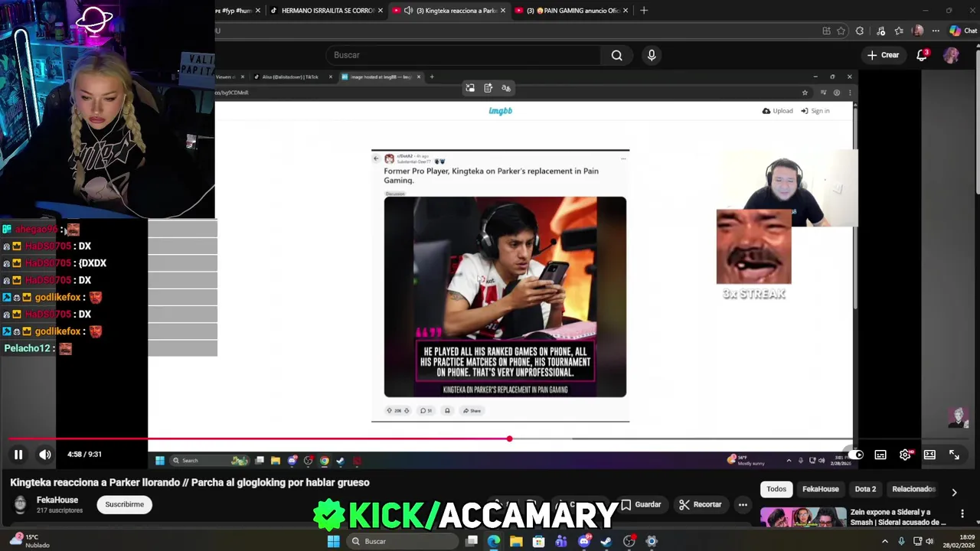Viewport: 980px width, 551px height.
Task: Switch to theater mode
Action: pyautogui.click(x=929, y=455)
